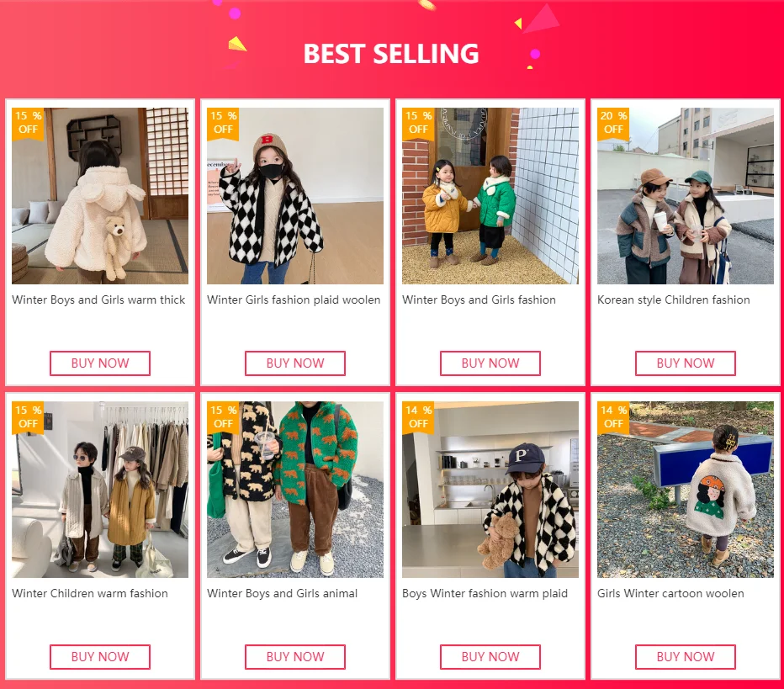Open the Girls Winter cartoon woolen title link
This screenshot has width=784, height=689.
point(670,593)
